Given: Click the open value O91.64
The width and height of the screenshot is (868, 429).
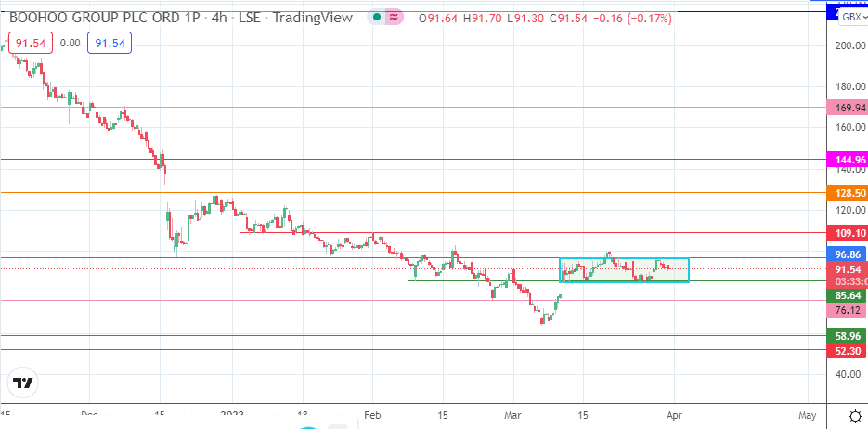Looking at the screenshot, I should 439,19.
